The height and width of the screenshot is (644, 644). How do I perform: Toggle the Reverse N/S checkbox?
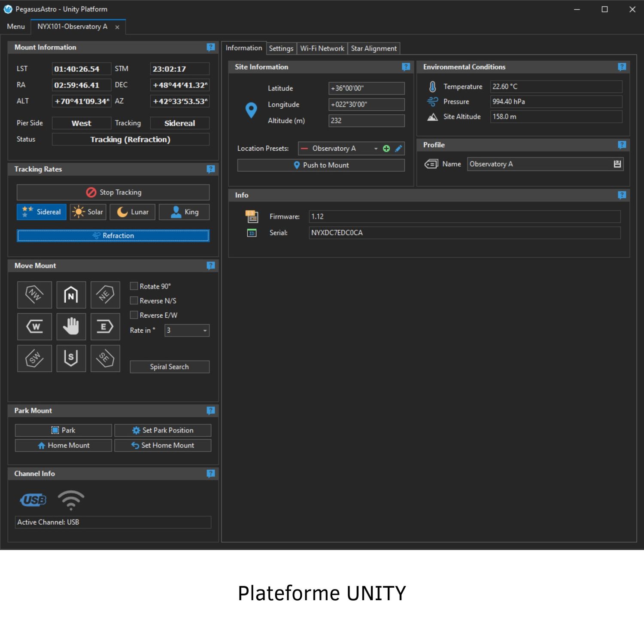click(134, 301)
